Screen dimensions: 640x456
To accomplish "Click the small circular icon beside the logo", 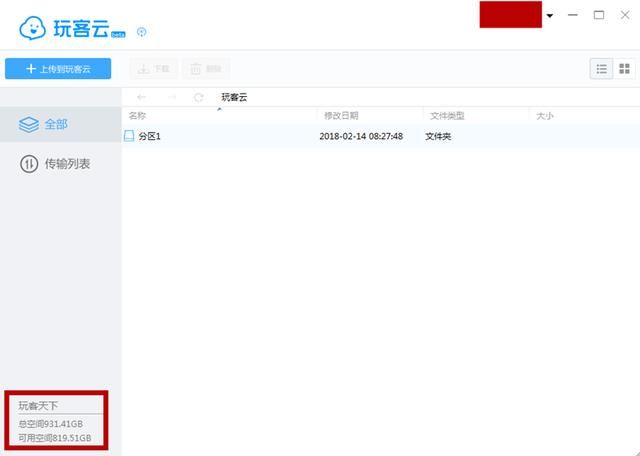I will [x=141, y=32].
